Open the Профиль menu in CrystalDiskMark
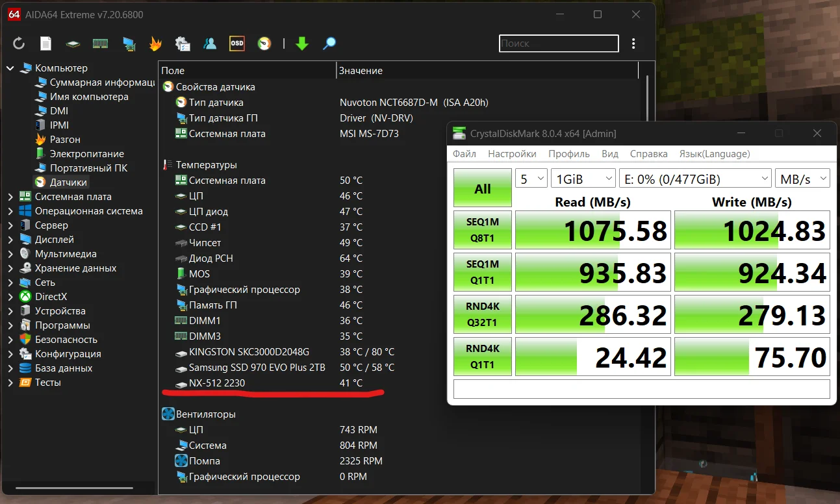840x504 pixels. point(569,154)
